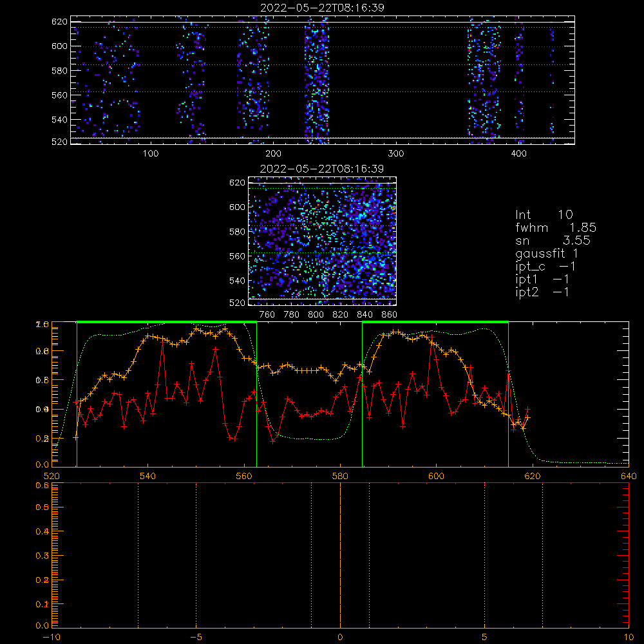Click the timestamp title above the middle square image
The width and height of the screenshot is (644, 644).
point(322,169)
